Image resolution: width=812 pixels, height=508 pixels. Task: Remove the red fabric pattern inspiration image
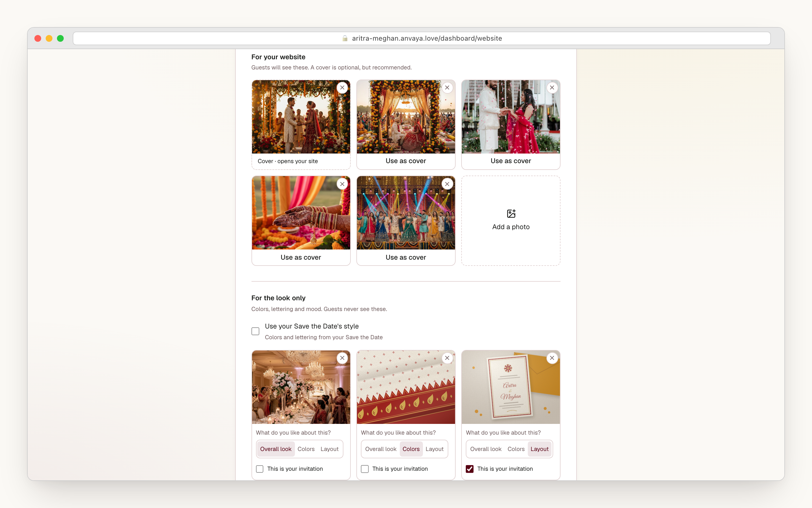tap(447, 358)
